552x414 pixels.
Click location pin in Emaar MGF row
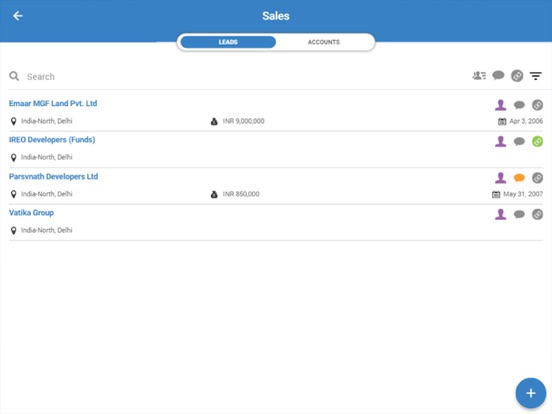(13, 121)
